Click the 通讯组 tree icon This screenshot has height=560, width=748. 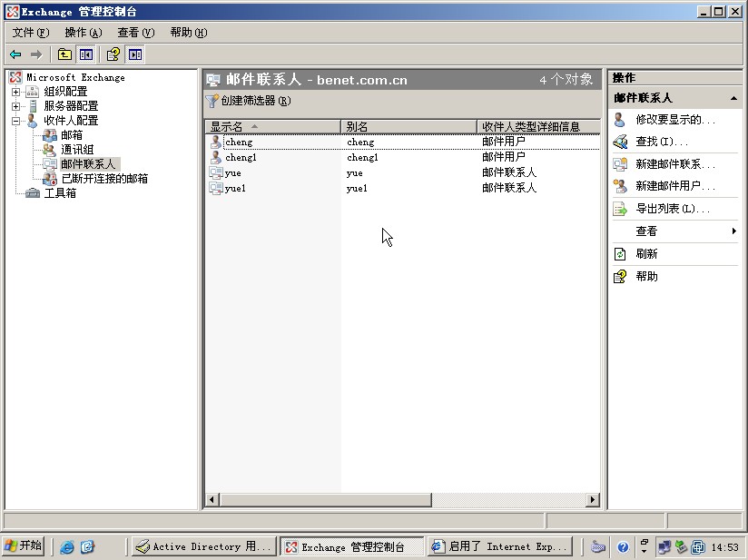click(x=50, y=150)
